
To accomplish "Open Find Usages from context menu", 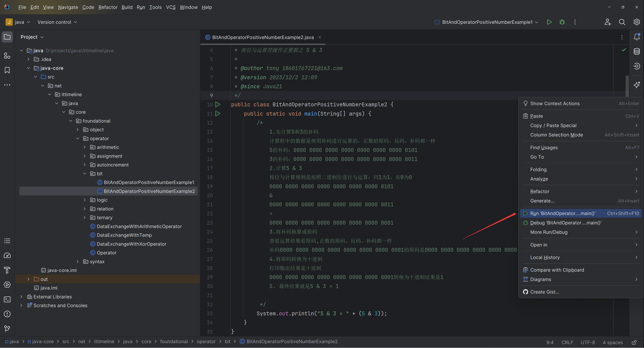I will tap(581, 147).
